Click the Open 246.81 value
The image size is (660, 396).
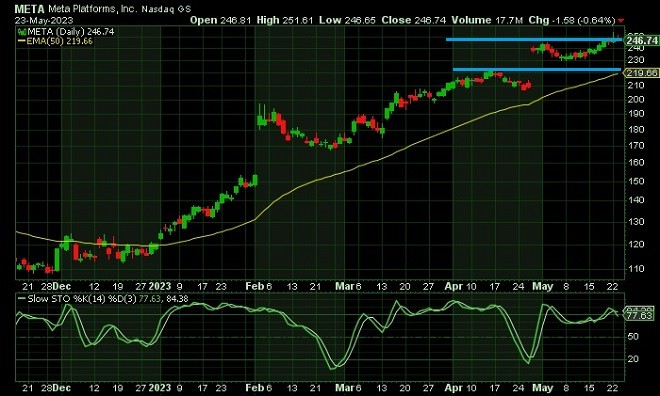[220, 20]
